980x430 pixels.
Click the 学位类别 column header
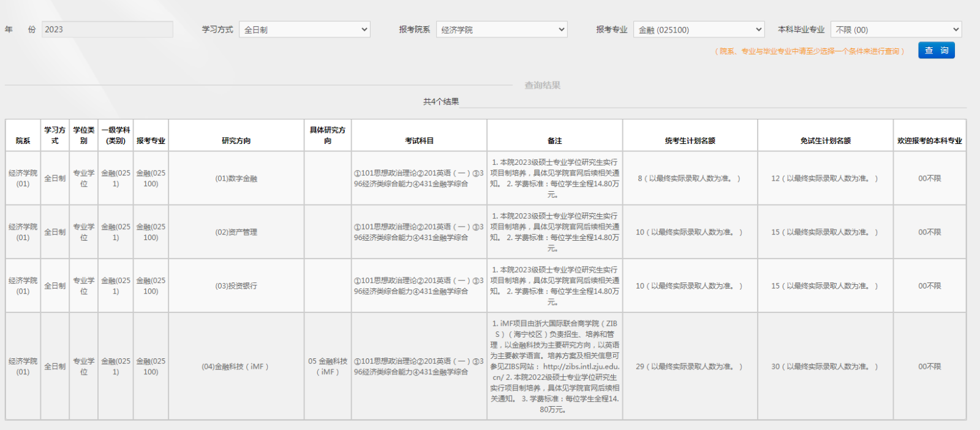click(x=84, y=135)
